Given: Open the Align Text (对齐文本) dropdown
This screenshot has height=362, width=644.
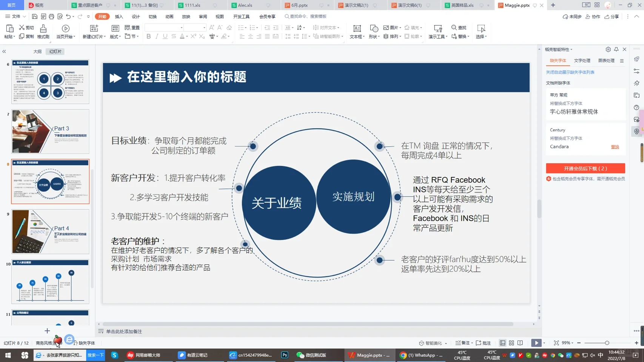Looking at the screenshot, I should [327, 28].
